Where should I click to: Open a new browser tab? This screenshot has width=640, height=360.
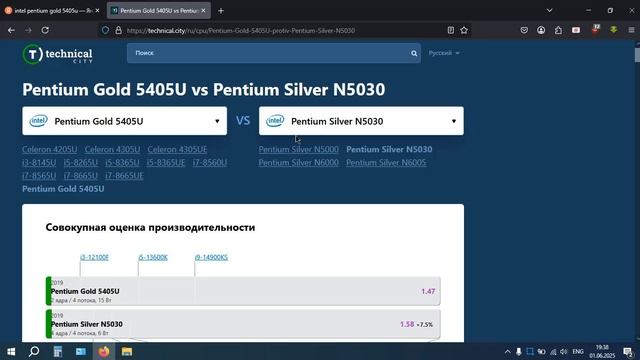coord(221,11)
